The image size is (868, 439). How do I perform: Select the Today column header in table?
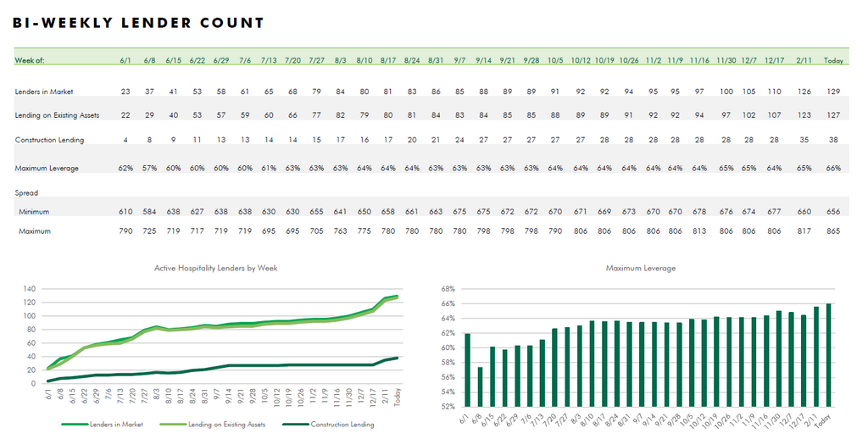(833, 61)
